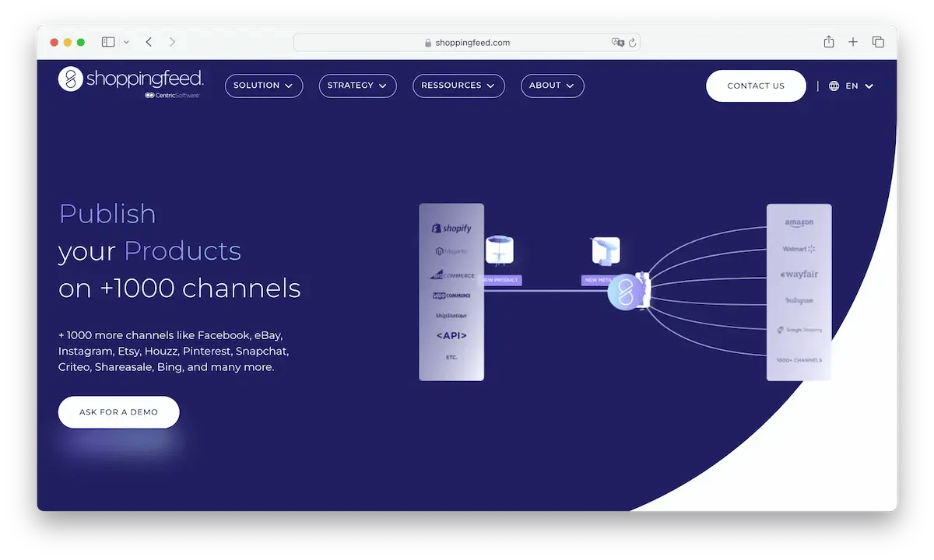The height and width of the screenshot is (560, 934).
Task: Click the 1000+ Channels label
Action: [799, 360]
